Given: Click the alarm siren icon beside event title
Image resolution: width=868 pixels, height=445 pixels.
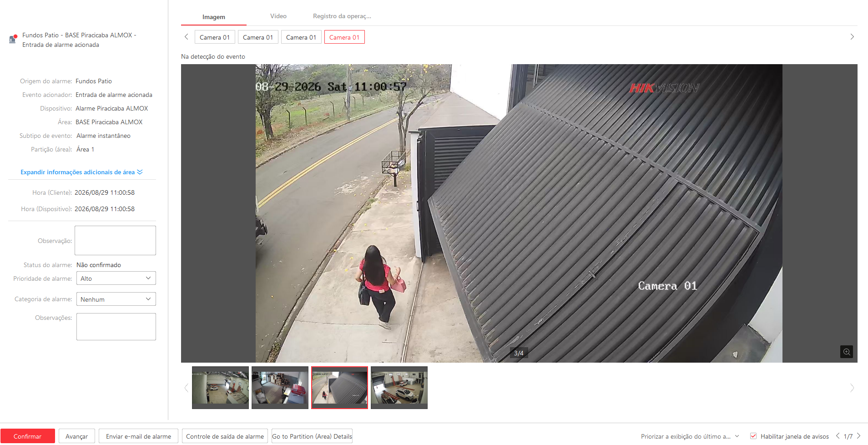Looking at the screenshot, I should point(13,39).
